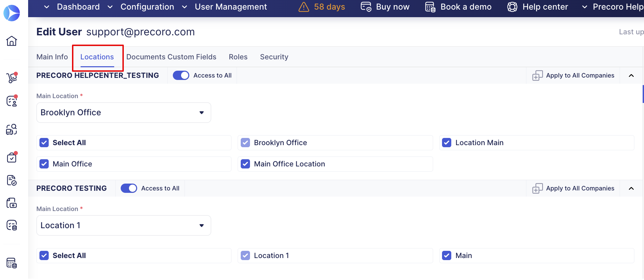Image resolution: width=644 pixels, height=280 pixels.
Task: Uncheck the Location Main checkbox
Action: (446, 143)
